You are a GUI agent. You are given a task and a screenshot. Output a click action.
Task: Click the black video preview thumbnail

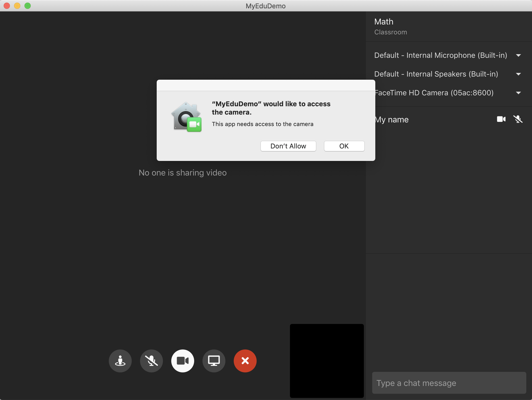tap(327, 360)
